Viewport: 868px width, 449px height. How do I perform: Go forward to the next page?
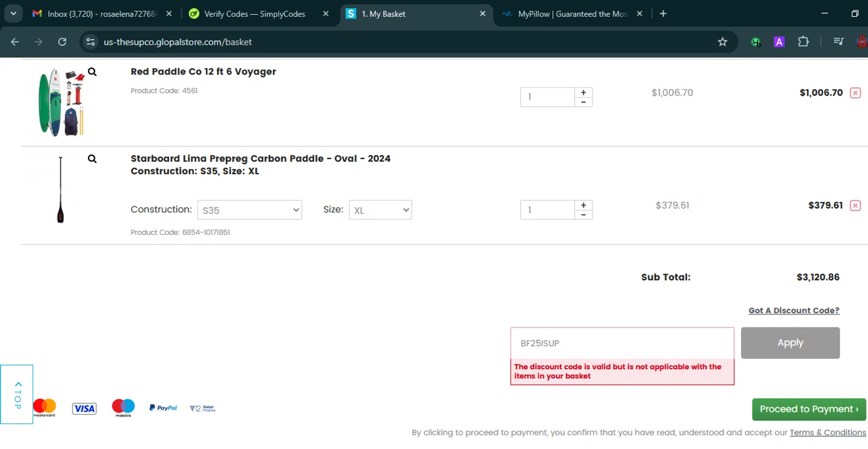click(38, 42)
